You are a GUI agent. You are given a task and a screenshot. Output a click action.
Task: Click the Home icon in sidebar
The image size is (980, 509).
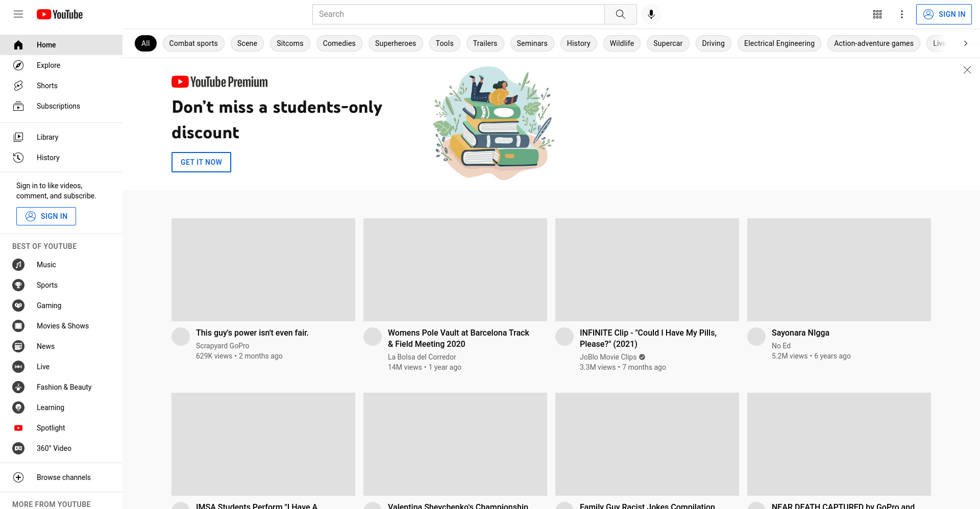(x=18, y=45)
